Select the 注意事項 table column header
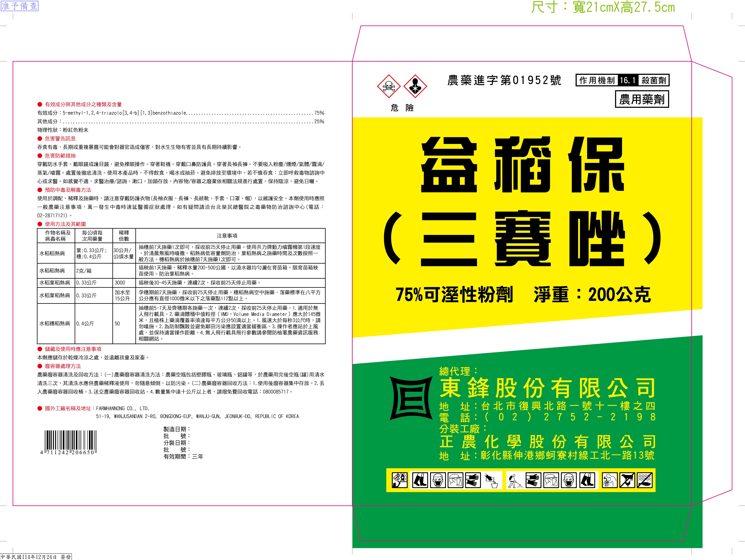Image resolution: width=745 pixels, height=560 pixels. point(227,236)
